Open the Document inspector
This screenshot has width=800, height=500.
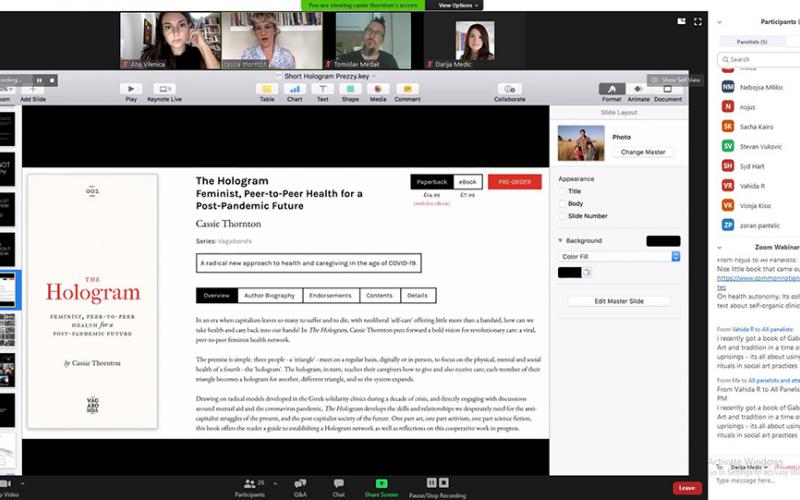pyautogui.click(x=667, y=89)
